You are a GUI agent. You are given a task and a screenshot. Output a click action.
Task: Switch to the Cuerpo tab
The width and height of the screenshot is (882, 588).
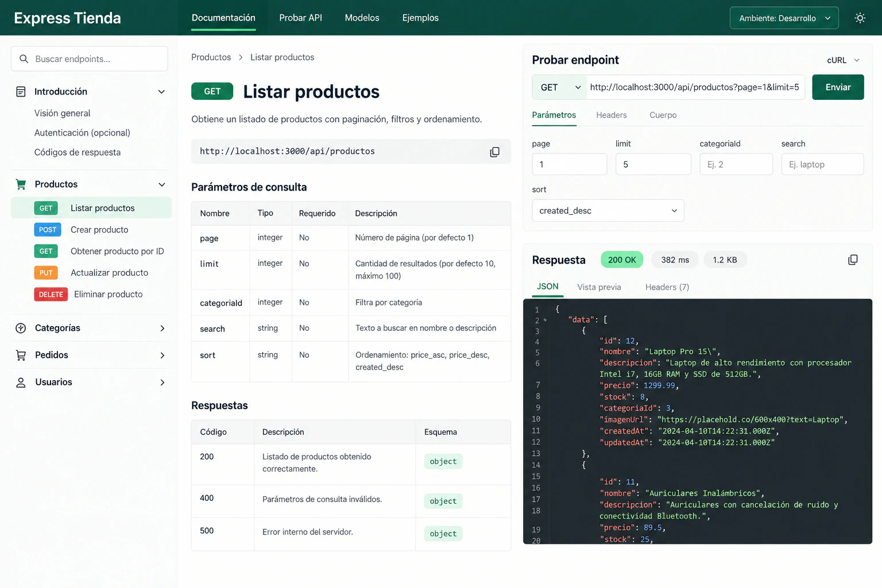(663, 115)
